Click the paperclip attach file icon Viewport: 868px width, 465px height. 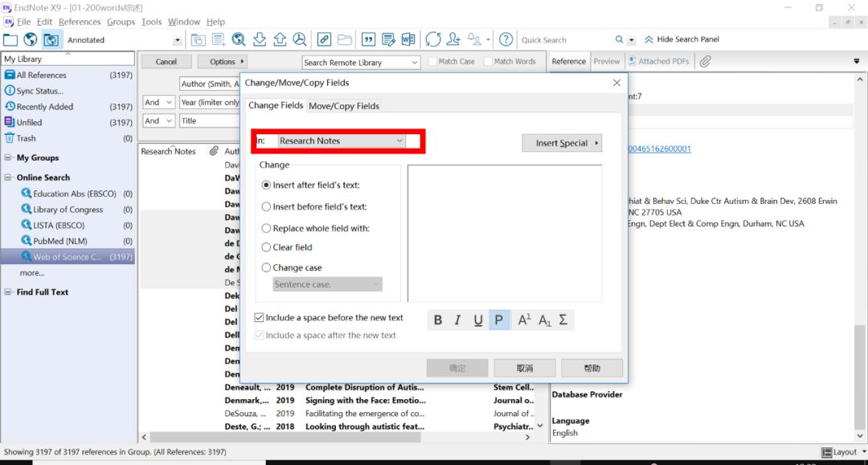pos(705,61)
